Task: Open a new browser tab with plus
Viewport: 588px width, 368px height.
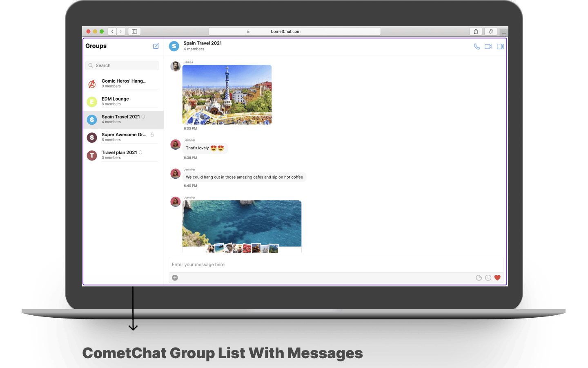Action: [x=504, y=33]
